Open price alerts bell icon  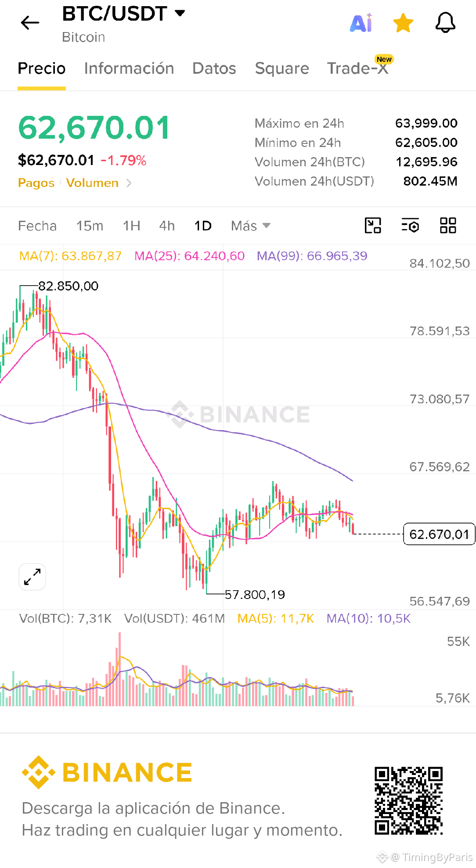coord(445,22)
